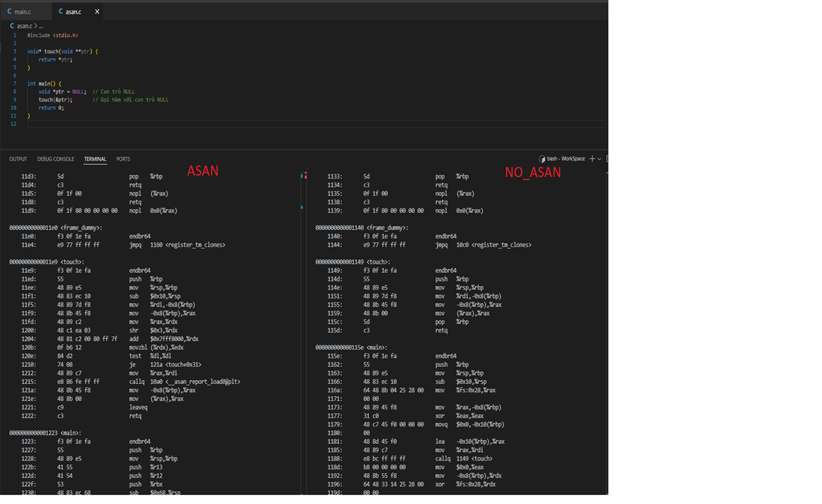The image size is (822, 504).
Task: Show the PORTS panel tab
Action: (x=123, y=159)
